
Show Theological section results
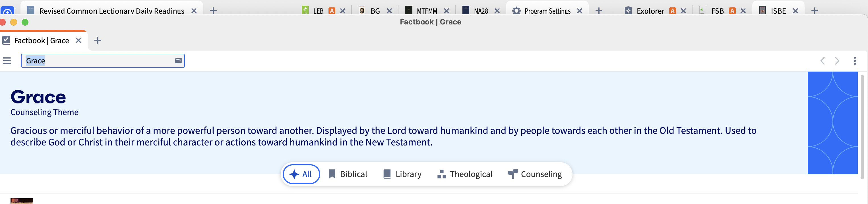coord(465,174)
